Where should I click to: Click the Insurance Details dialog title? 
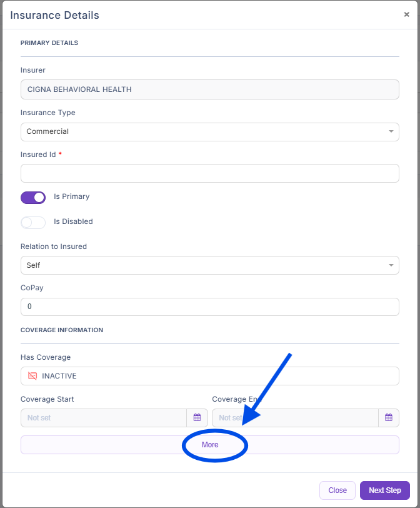[x=55, y=15]
